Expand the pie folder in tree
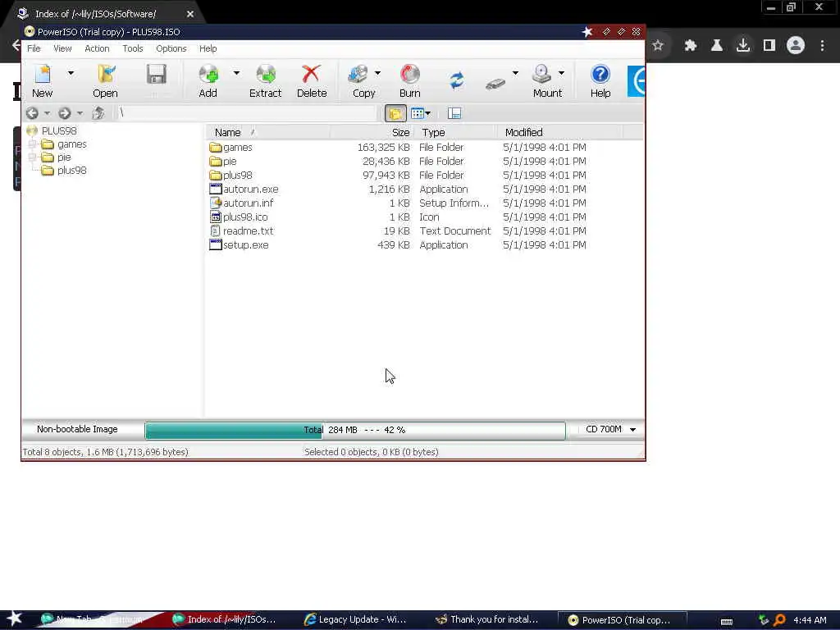This screenshot has width=840, height=630. tap(32, 157)
